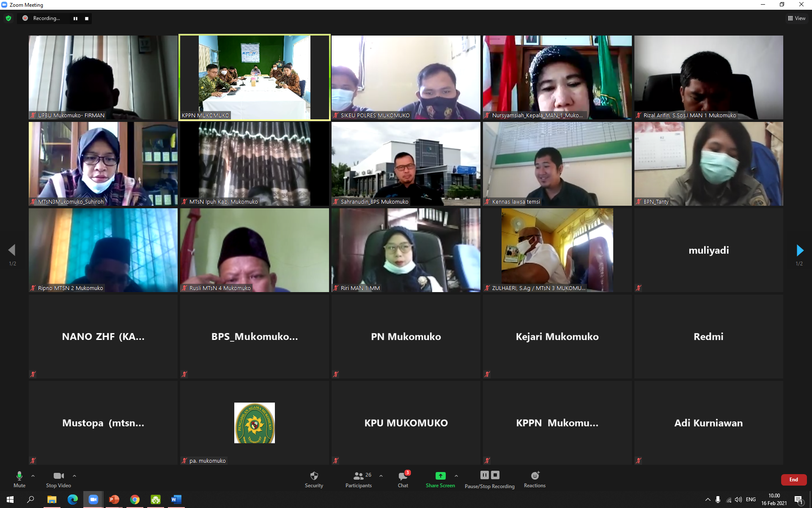Viewport: 812px width, 508px height.
Task: Click the Redmi name text
Action: 709,337
